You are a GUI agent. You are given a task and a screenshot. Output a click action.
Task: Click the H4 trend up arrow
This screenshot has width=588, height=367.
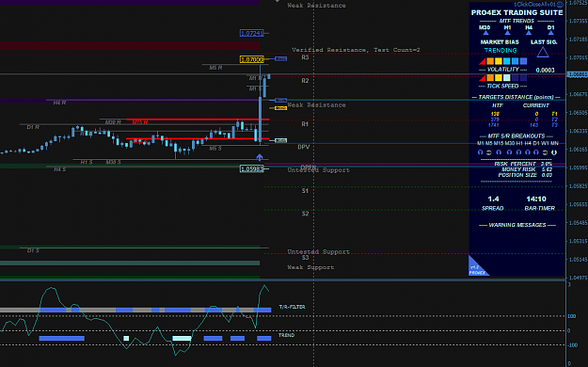[x=529, y=33]
